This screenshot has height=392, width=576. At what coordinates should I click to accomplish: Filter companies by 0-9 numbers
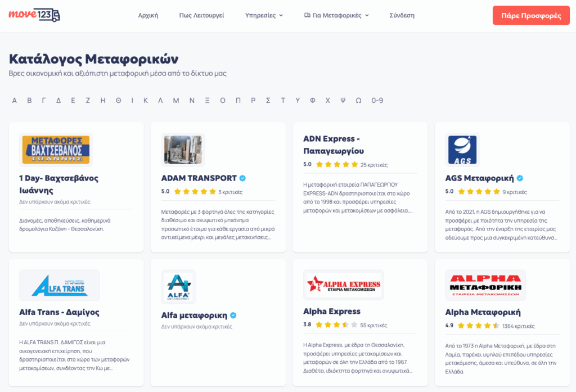pyautogui.click(x=377, y=100)
